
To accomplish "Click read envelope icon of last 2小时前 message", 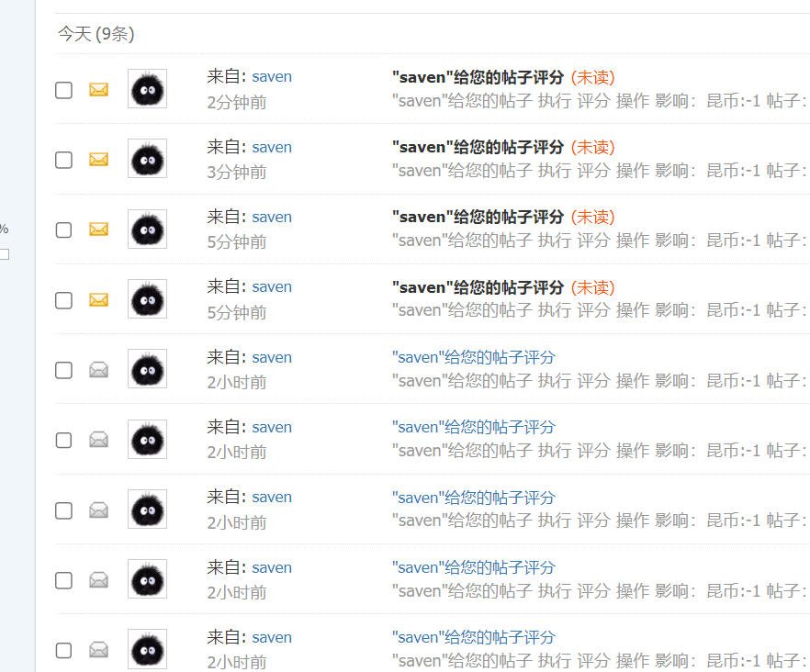I will [x=98, y=650].
